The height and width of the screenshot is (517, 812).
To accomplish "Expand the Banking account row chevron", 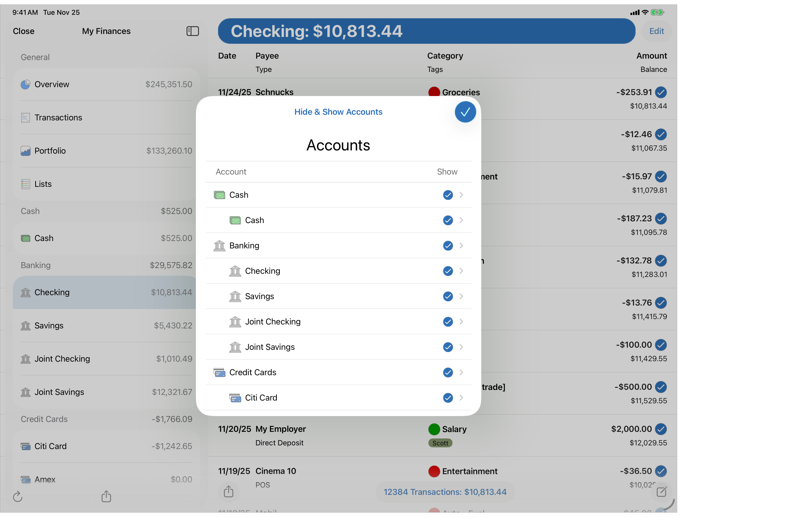I will 461,245.
